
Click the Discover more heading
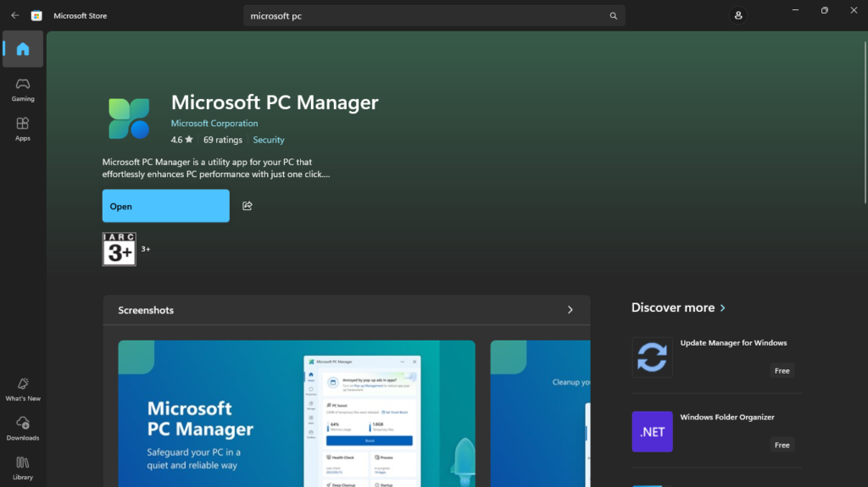[672, 307]
